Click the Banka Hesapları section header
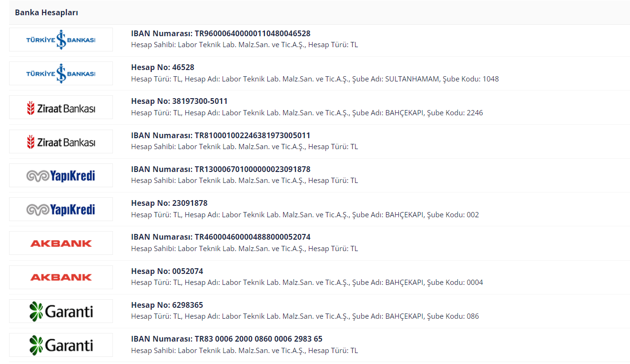This screenshot has height=364, width=630. (47, 12)
